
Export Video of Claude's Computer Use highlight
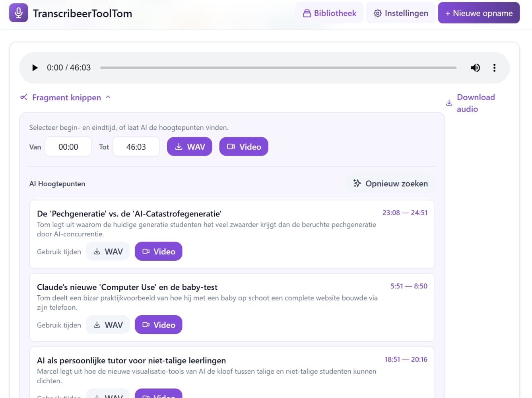(159, 325)
